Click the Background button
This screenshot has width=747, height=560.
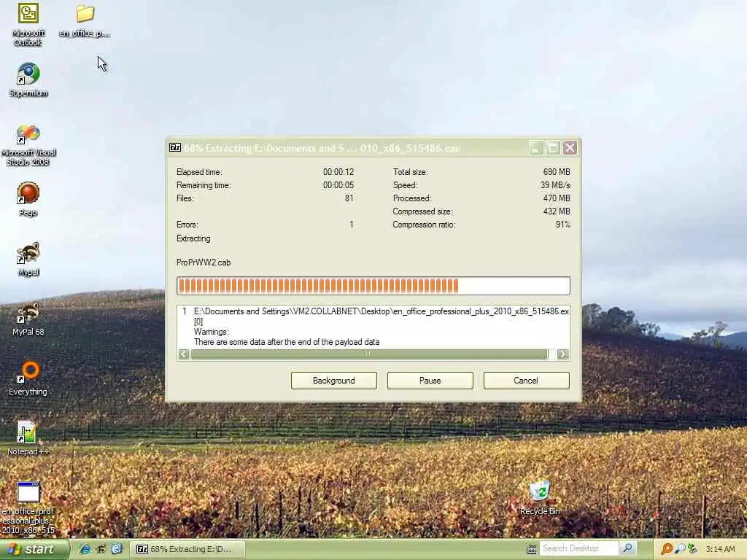coord(334,381)
